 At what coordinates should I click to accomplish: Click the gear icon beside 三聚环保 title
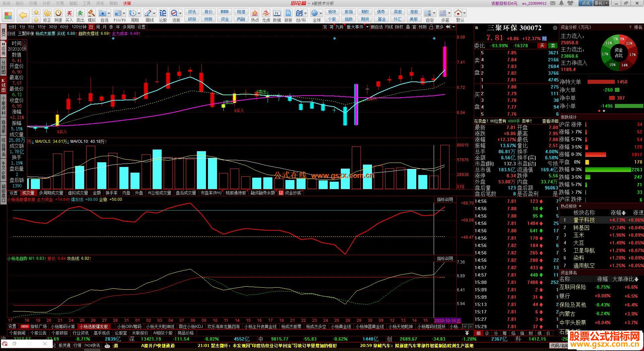(555, 28)
